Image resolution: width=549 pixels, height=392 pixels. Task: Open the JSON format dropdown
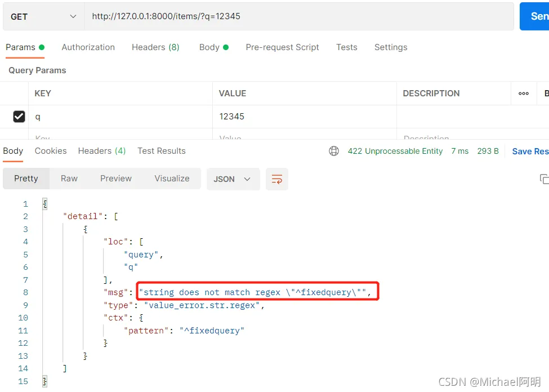[233, 179]
